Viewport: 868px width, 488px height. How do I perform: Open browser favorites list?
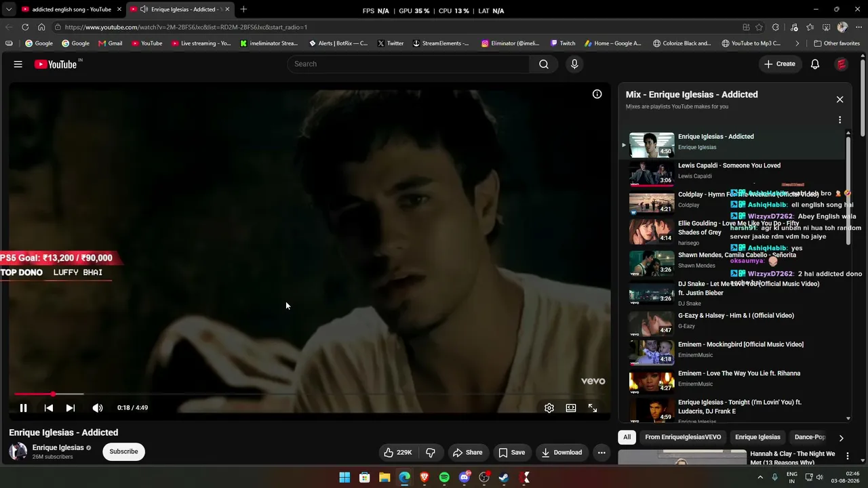(x=810, y=27)
